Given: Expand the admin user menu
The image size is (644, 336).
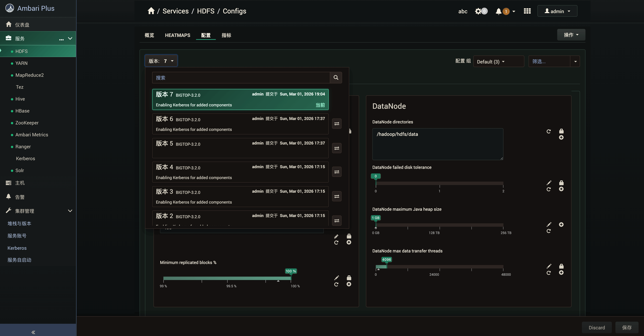Looking at the screenshot, I should pyautogui.click(x=557, y=11).
